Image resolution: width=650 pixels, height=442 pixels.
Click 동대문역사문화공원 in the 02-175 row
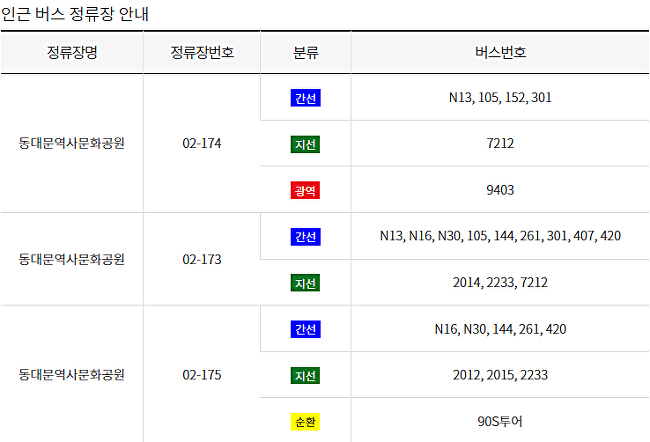pos(72,375)
